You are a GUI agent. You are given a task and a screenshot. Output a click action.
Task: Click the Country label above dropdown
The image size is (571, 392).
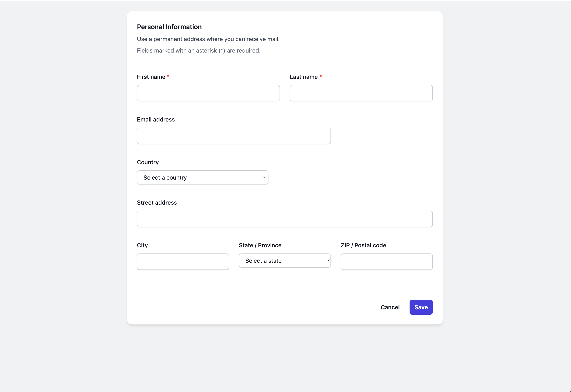[x=148, y=162]
